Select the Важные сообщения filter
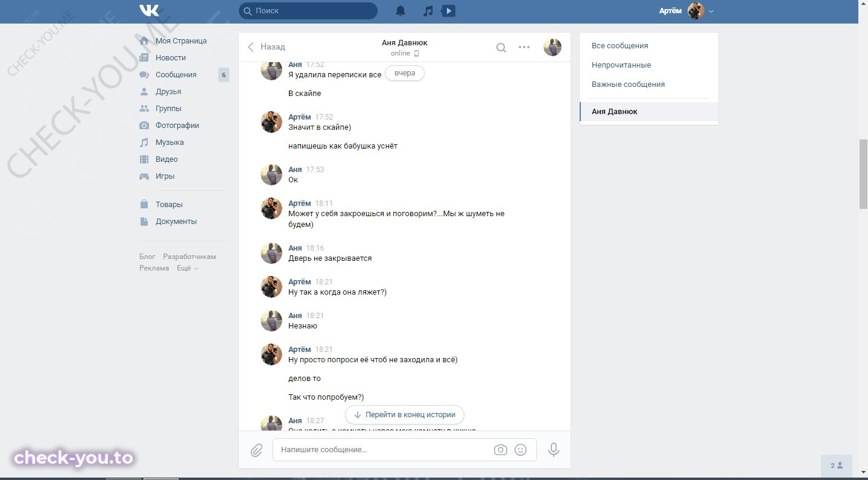 (628, 85)
